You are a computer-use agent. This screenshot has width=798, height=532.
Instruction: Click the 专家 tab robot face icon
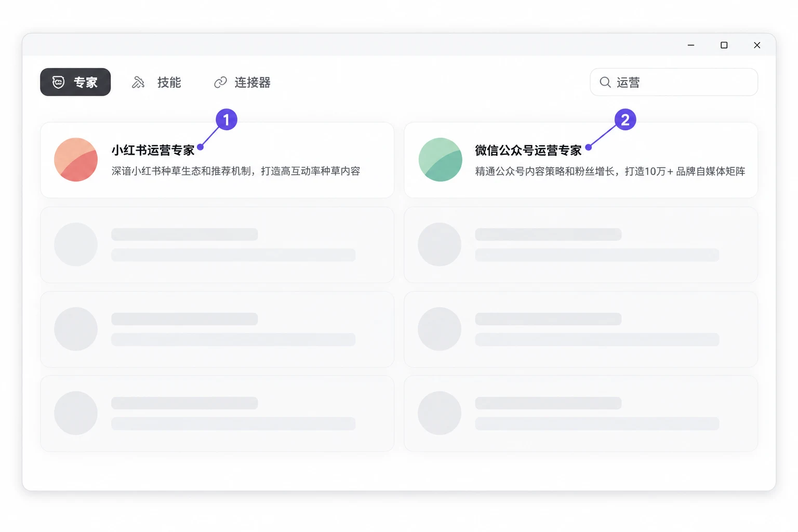(x=59, y=82)
